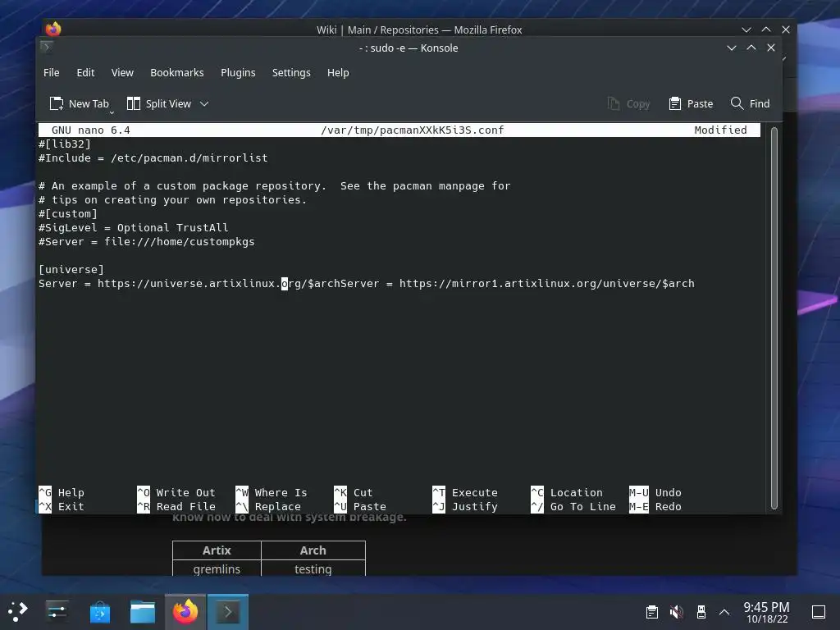Click the Artix column header in Firefox
The width and height of the screenshot is (840, 630).
tap(217, 550)
